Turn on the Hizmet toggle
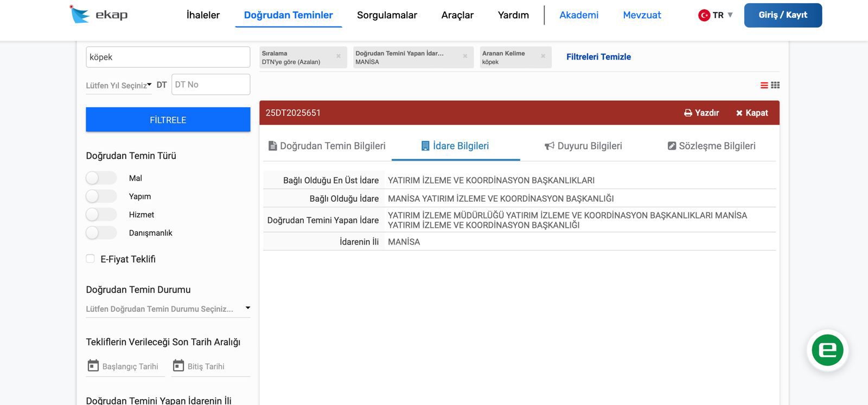This screenshot has height=405, width=868. click(x=101, y=215)
